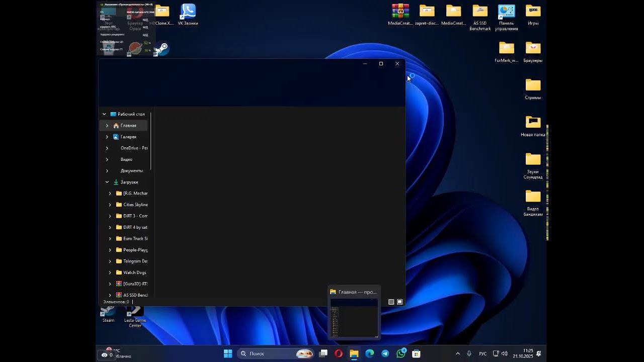Click the Windows Start button
644x362 pixels.
[x=228, y=353]
